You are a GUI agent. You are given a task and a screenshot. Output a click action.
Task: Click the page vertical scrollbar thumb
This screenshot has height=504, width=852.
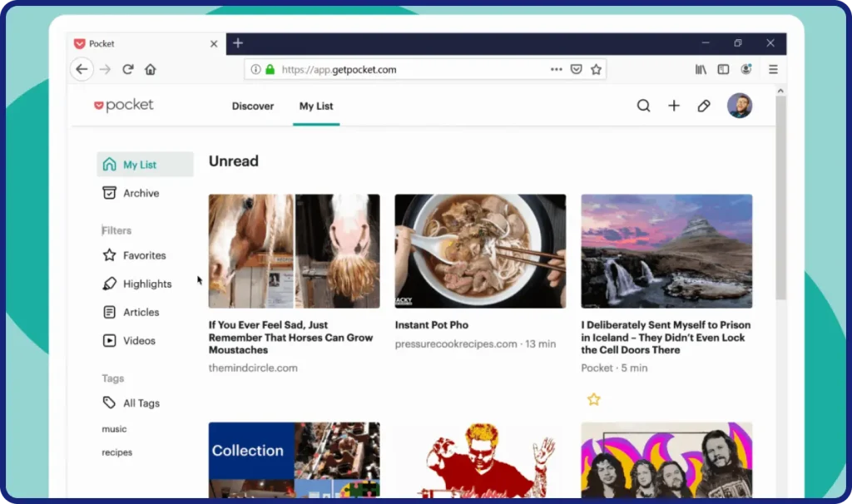click(780, 198)
